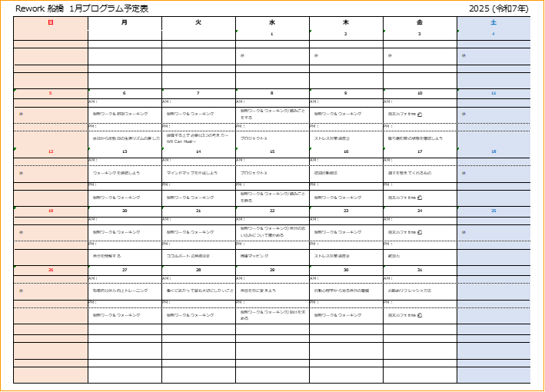Select date number 24

click(420, 211)
